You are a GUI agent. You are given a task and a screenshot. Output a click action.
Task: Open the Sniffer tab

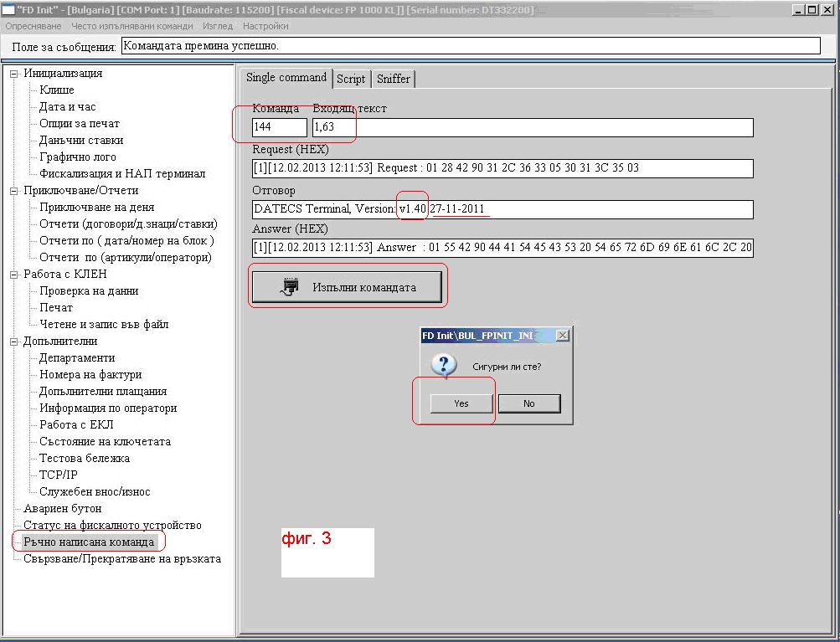tap(393, 79)
